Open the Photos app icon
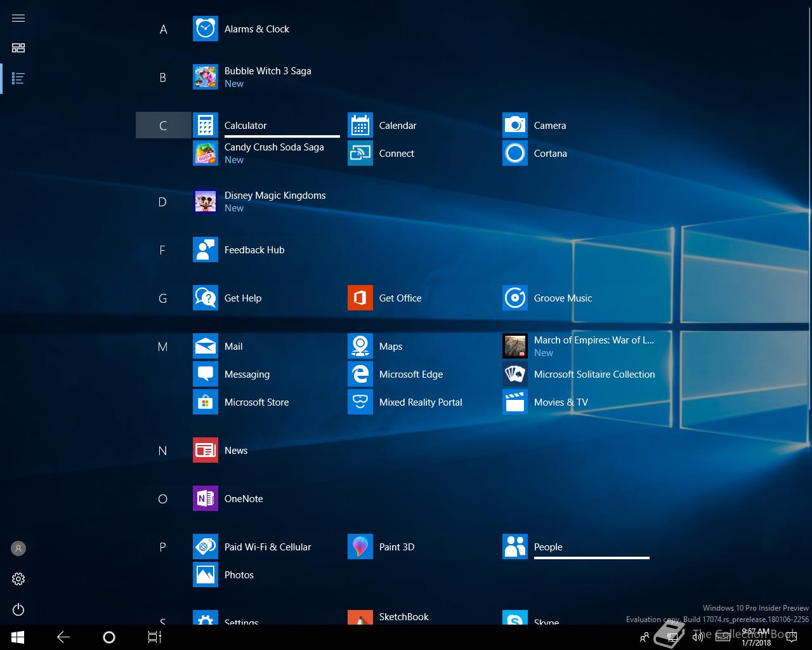This screenshot has width=812, height=650. tap(206, 575)
